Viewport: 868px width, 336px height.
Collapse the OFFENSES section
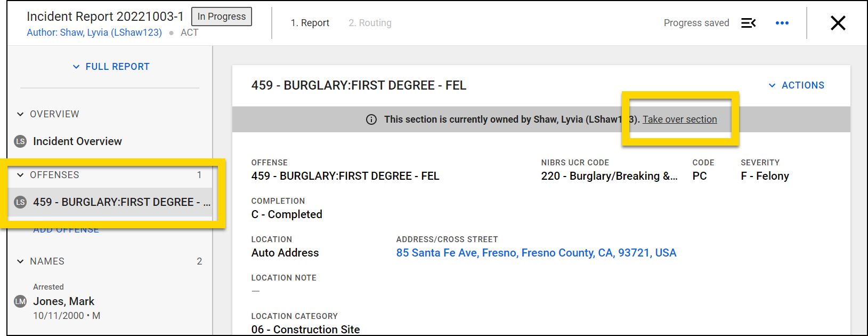point(20,174)
